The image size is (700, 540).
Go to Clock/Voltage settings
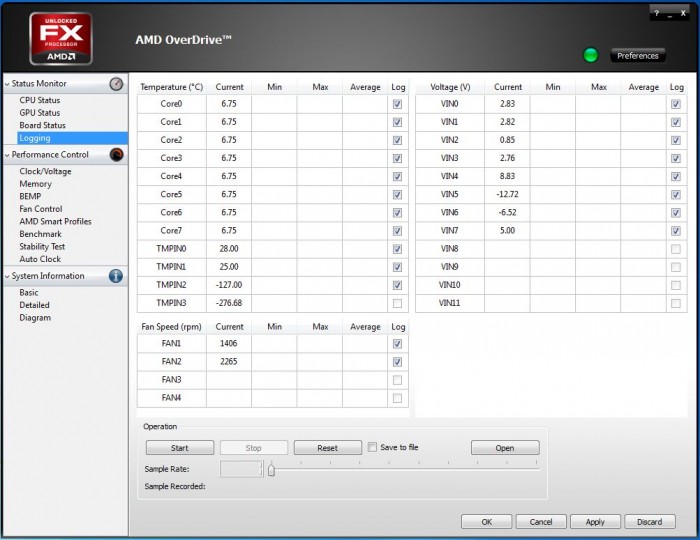[45, 171]
